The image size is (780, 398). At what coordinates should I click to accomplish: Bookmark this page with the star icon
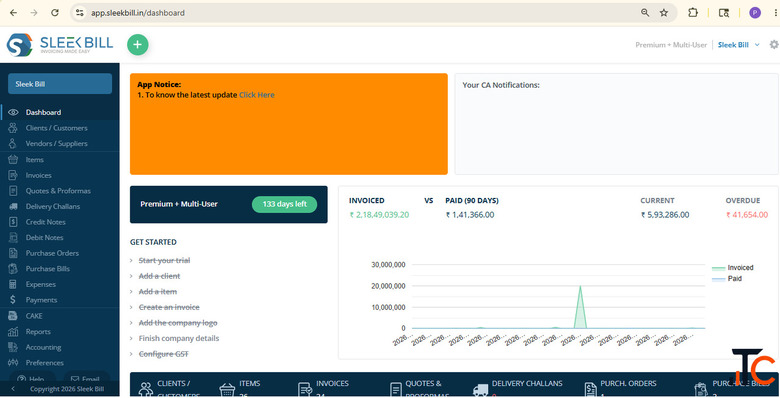pos(664,13)
